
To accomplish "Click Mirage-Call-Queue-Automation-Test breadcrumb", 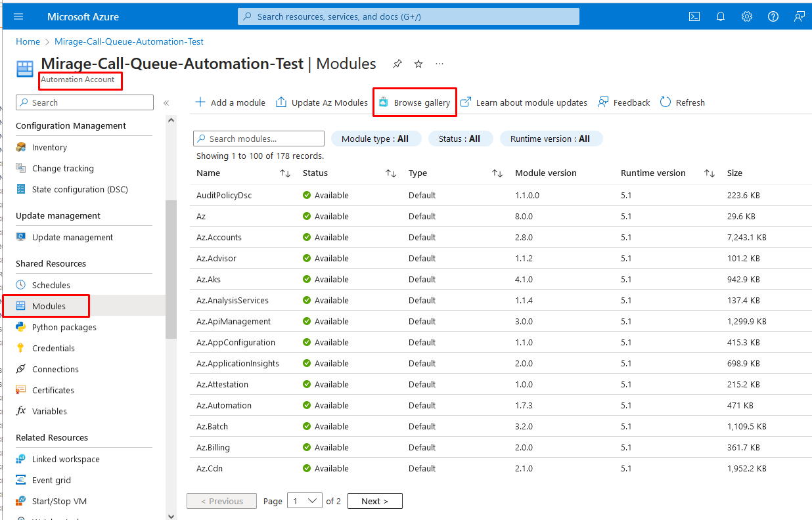I will (129, 41).
